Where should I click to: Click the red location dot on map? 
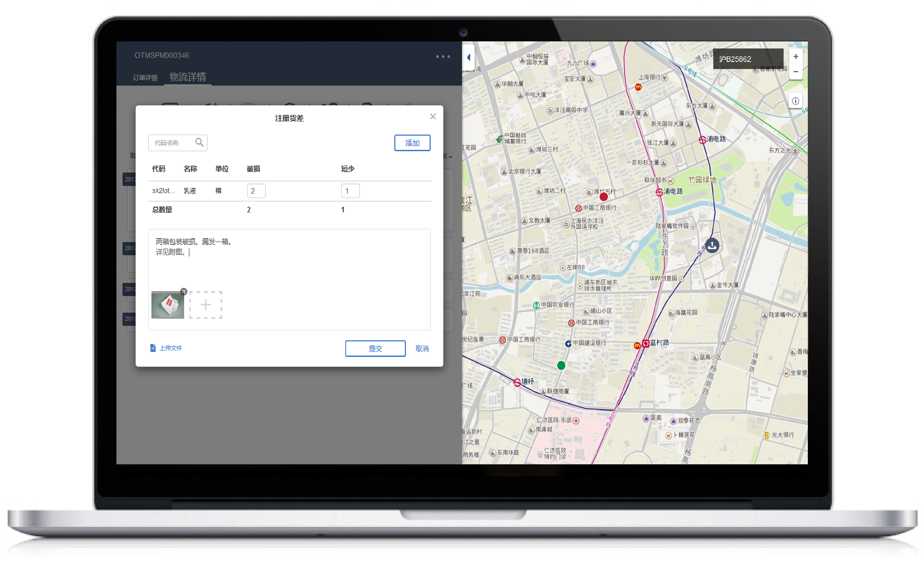click(x=603, y=197)
